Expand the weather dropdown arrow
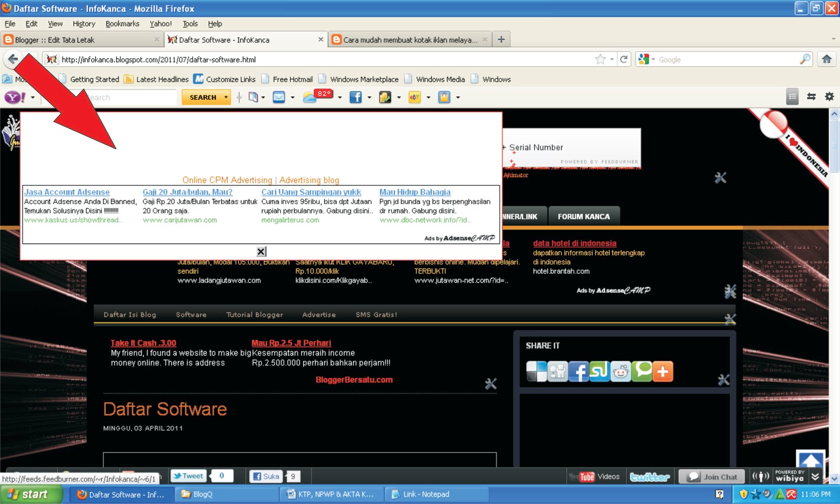The width and height of the screenshot is (840, 504). (340, 98)
